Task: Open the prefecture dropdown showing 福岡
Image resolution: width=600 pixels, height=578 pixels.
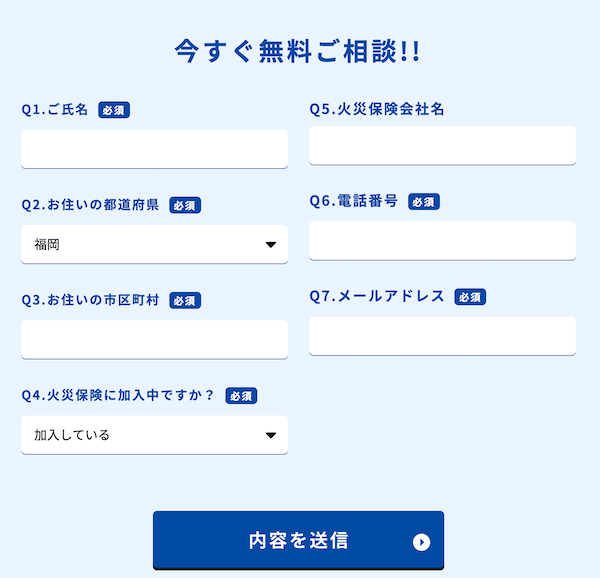Action: [x=154, y=244]
